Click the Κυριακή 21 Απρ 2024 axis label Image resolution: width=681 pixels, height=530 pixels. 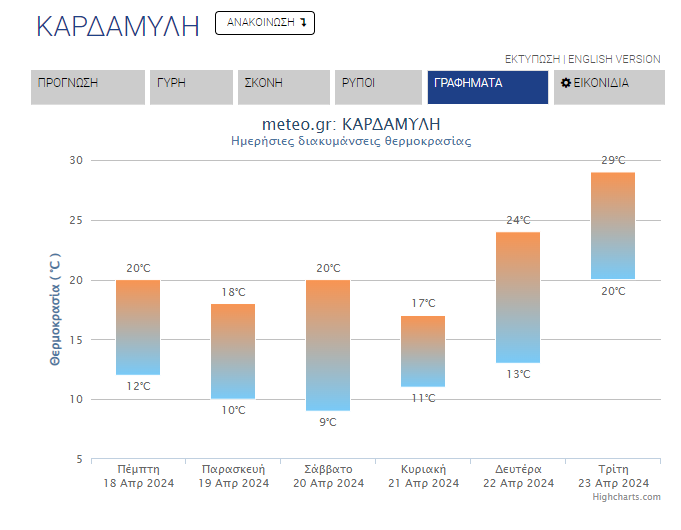[x=423, y=476]
